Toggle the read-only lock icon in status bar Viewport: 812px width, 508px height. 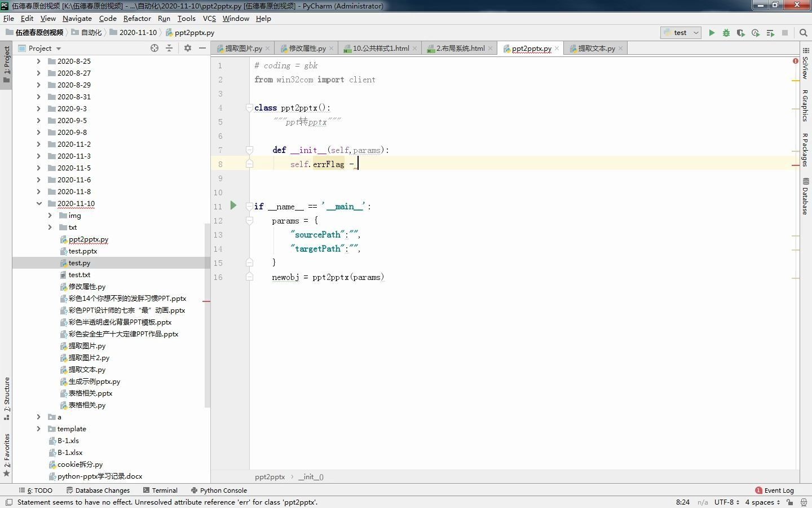click(x=790, y=502)
